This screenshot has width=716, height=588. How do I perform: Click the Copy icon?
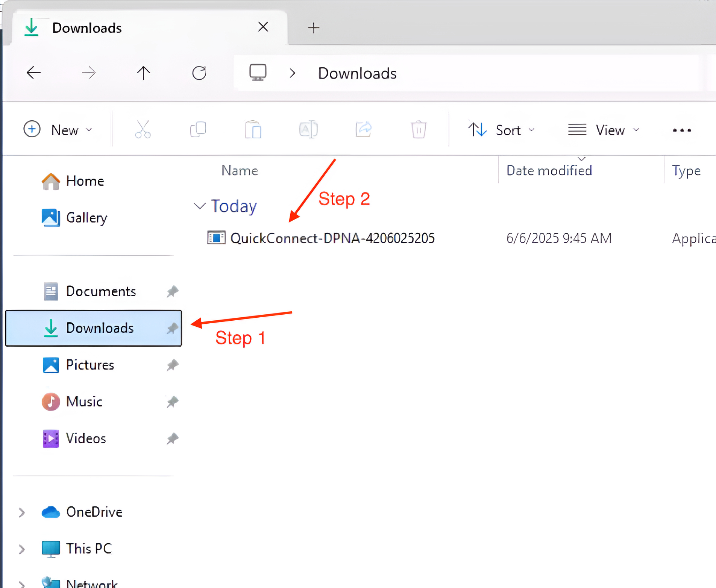[198, 129]
